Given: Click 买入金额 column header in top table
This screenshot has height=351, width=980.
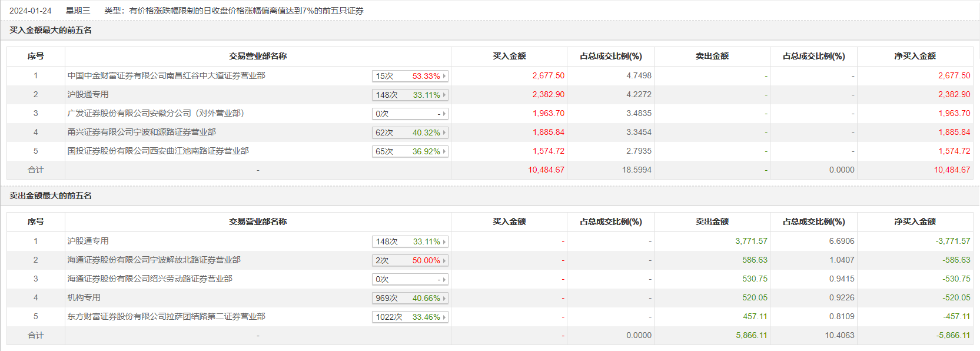Looking at the screenshot, I should coord(509,56).
